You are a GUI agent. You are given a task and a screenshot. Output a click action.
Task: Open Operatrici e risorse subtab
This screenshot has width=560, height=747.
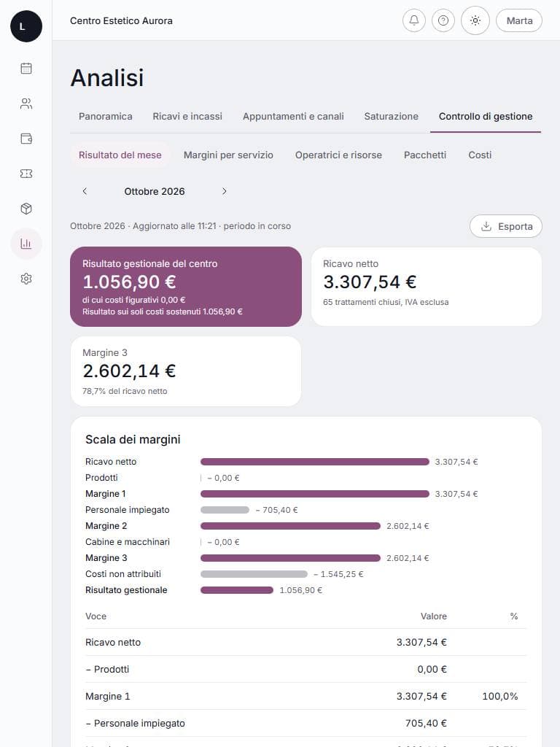pyautogui.click(x=338, y=155)
